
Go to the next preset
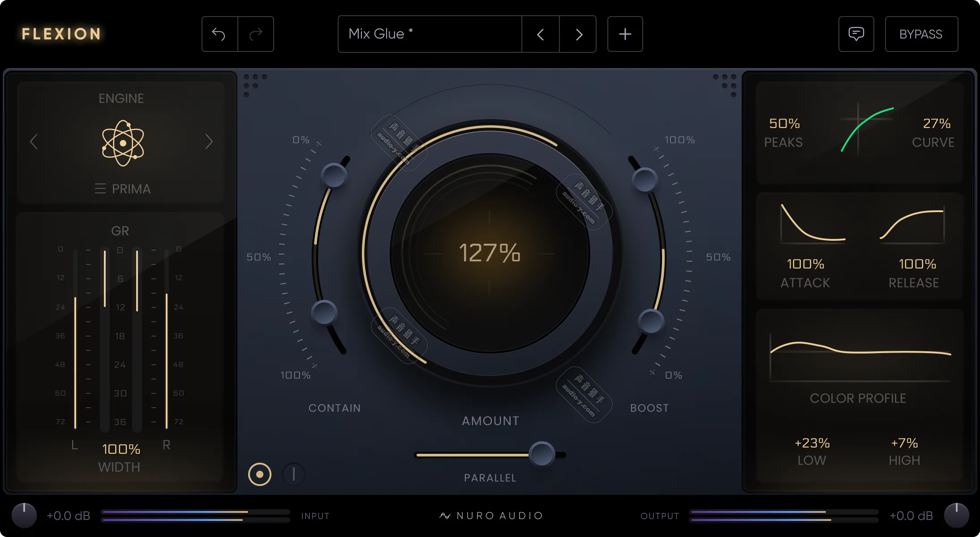(x=578, y=34)
